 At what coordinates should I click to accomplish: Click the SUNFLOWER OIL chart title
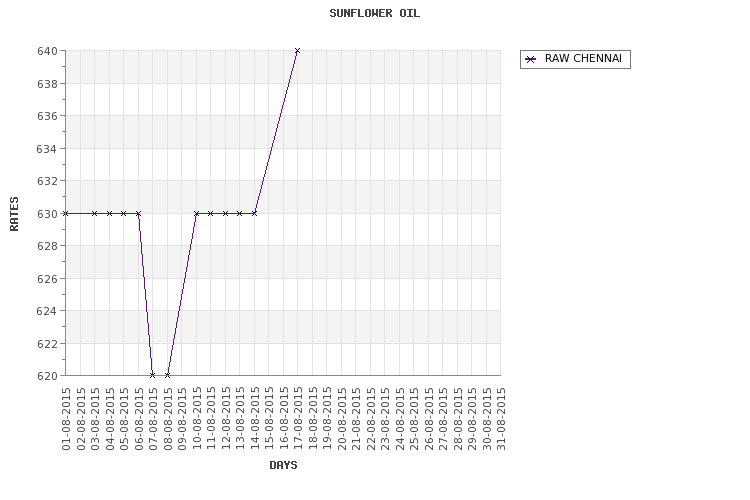click(375, 13)
